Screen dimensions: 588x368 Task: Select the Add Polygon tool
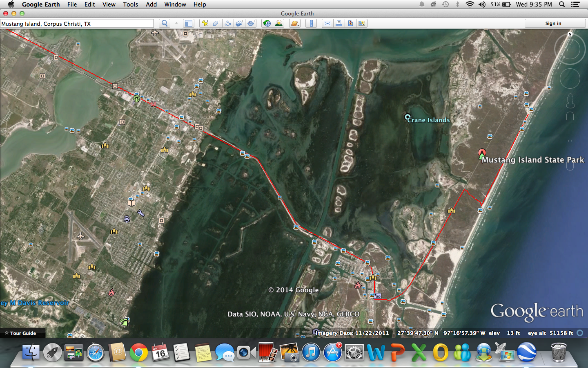[x=216, y=23]
